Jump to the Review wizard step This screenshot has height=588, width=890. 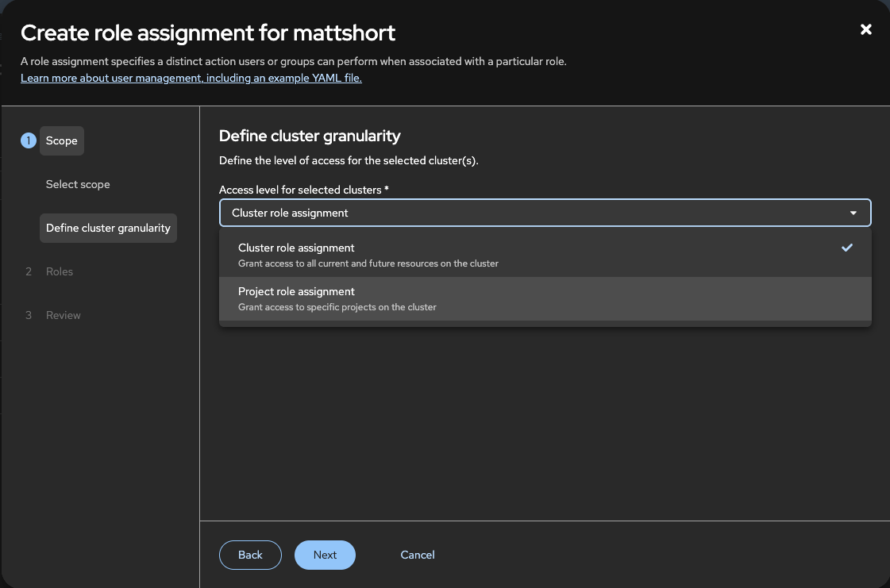pos(64,315)
